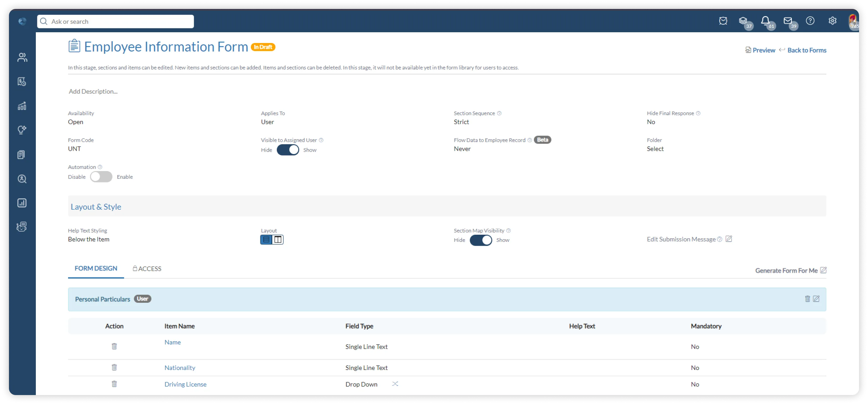Select the two-column layout icon
The height and width of the screenshot is (404, 868).
tap(278, 239)
